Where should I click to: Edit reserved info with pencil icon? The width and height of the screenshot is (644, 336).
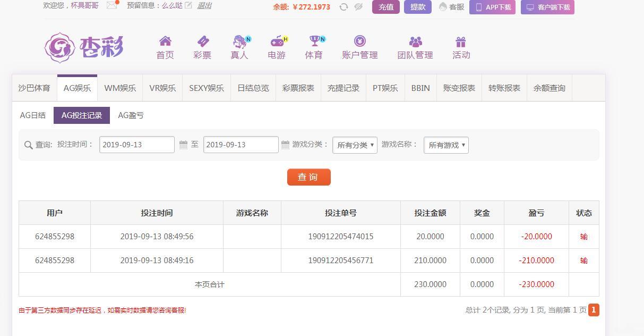click(x=188, y=6)
